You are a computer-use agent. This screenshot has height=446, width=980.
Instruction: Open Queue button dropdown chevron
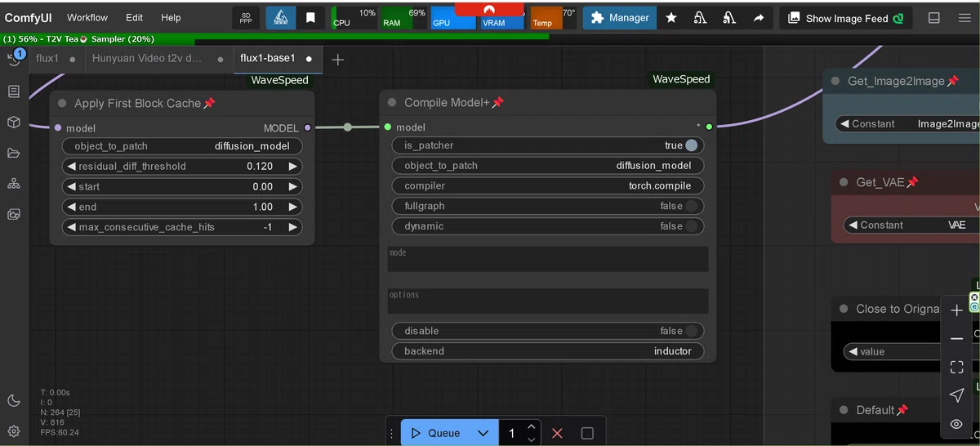(483, 433)
